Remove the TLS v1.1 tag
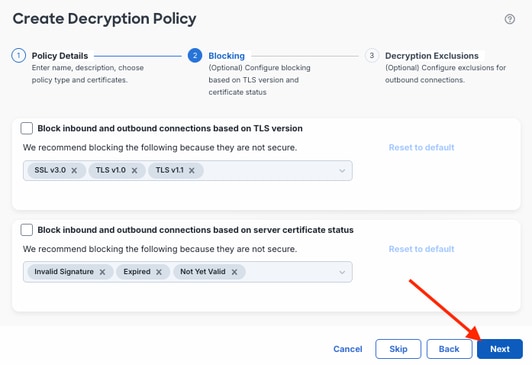The height and width of the screenshot is (365, 532). pos(192,170)
